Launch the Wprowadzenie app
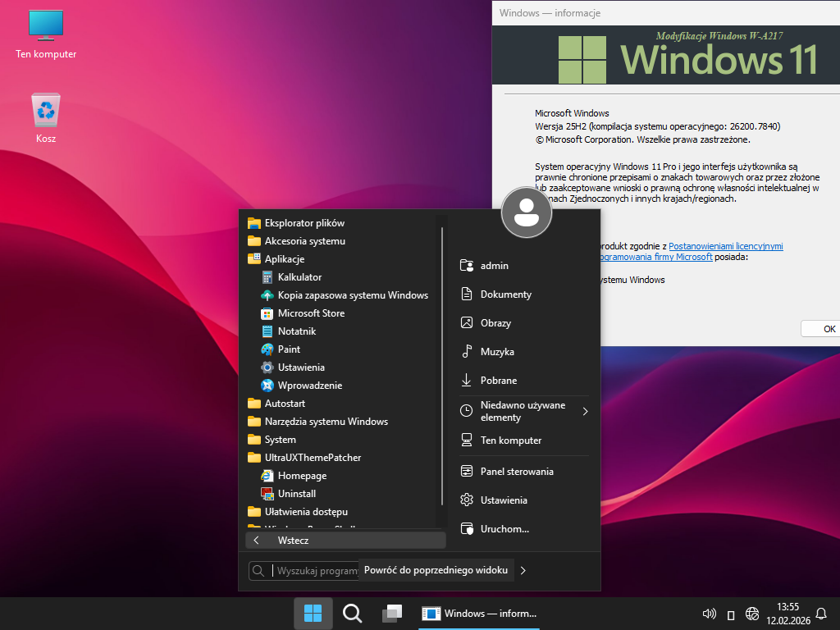This screenshot has width=840, height=630. pos(309,386)
